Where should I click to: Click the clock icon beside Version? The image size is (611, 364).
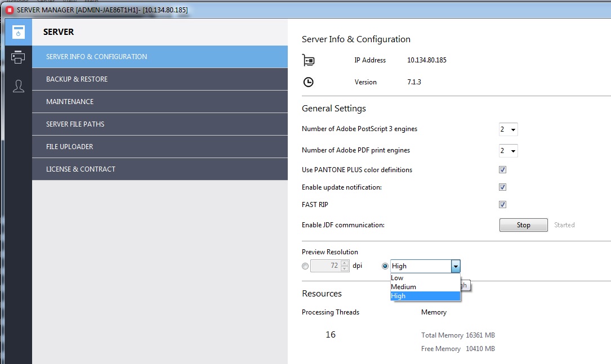point(308,82)
